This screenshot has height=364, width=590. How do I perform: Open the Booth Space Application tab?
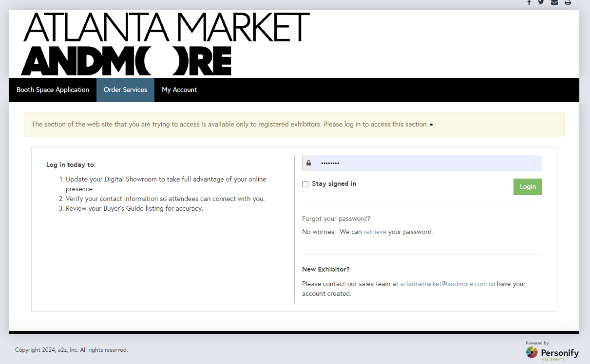point(53,90)
